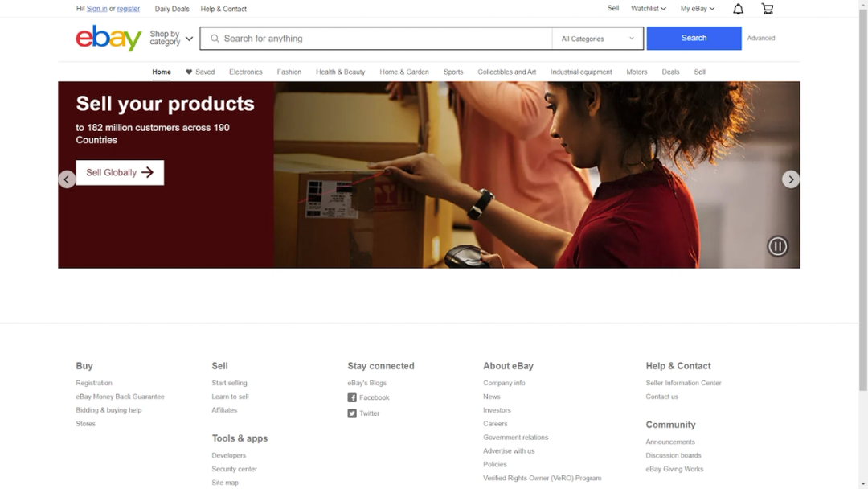Open the Announcements link
The height and width of the screenshot is (489, 868).
[x=670, y=442]
